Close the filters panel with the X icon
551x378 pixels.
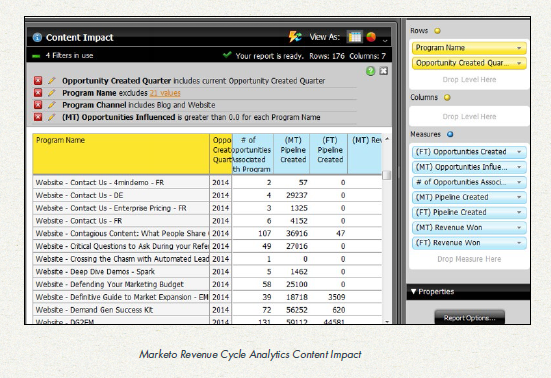(383, 71)
